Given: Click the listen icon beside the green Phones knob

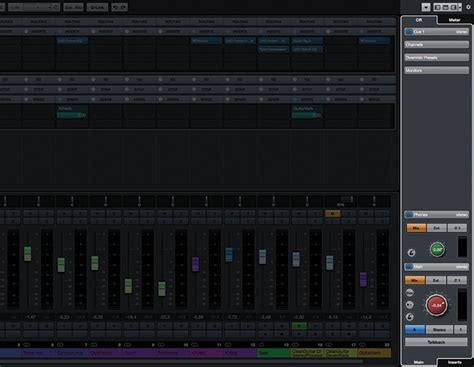Looking at the screenshot, I should pyautogui.click(x=411, y=253).
